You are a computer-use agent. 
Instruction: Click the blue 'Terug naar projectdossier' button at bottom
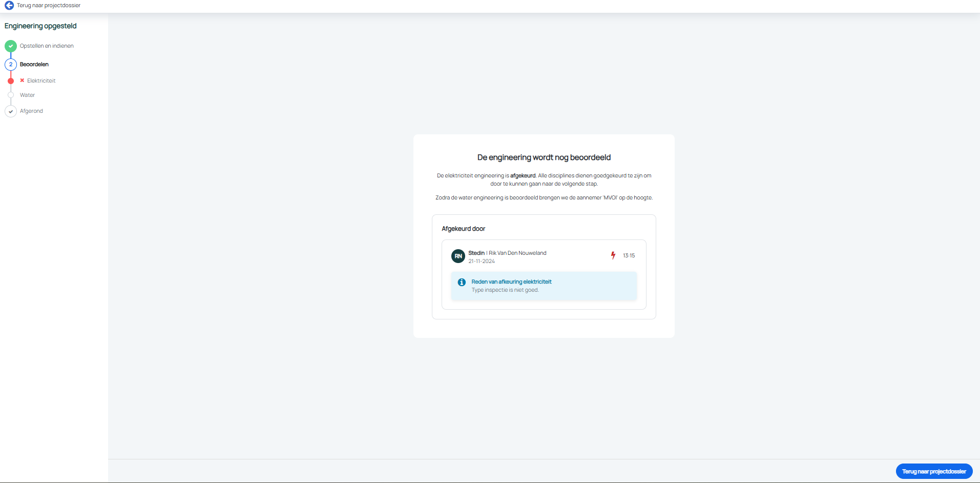click(934, 471)
